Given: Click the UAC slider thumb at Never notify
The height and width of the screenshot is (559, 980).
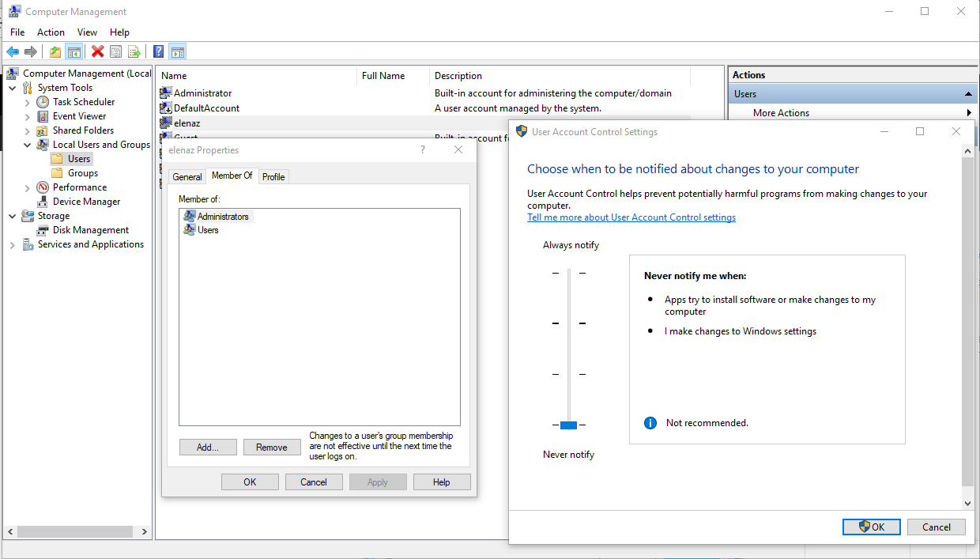Looking at the screenshot, I should [x=568, y=425].
